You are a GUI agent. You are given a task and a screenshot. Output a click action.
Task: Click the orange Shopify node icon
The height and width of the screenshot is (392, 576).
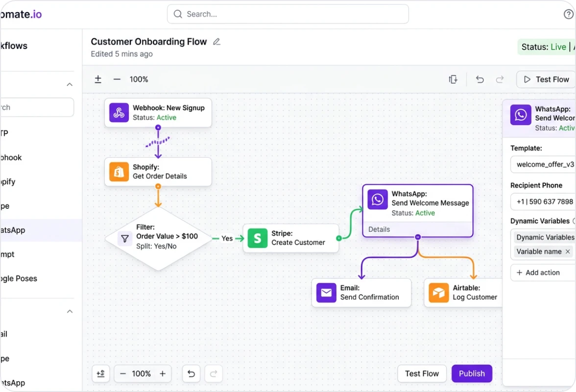point(119,171)
